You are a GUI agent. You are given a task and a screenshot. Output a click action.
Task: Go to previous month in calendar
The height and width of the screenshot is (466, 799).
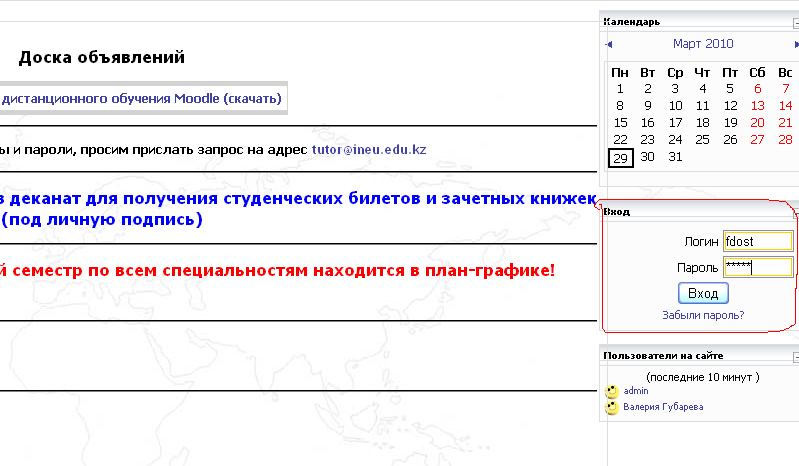click(x=608, y=44)
